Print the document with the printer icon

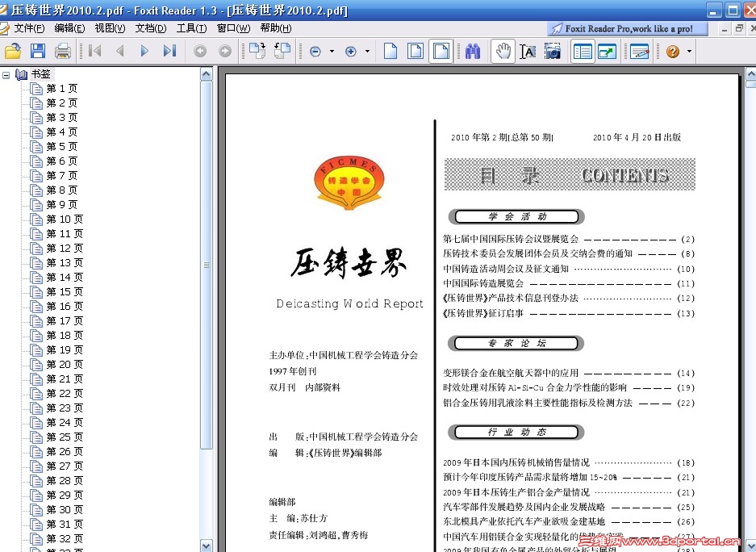tap(63, 51)
